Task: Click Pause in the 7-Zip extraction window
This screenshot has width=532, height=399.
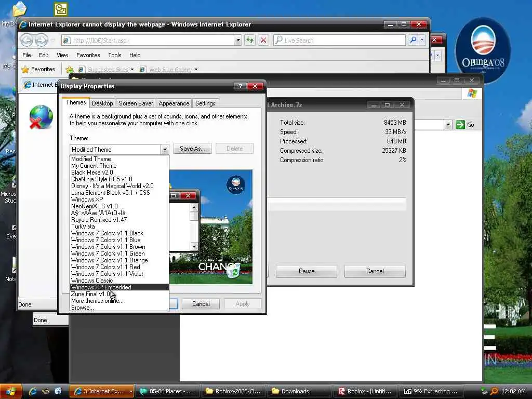Action: coord(307,271)
